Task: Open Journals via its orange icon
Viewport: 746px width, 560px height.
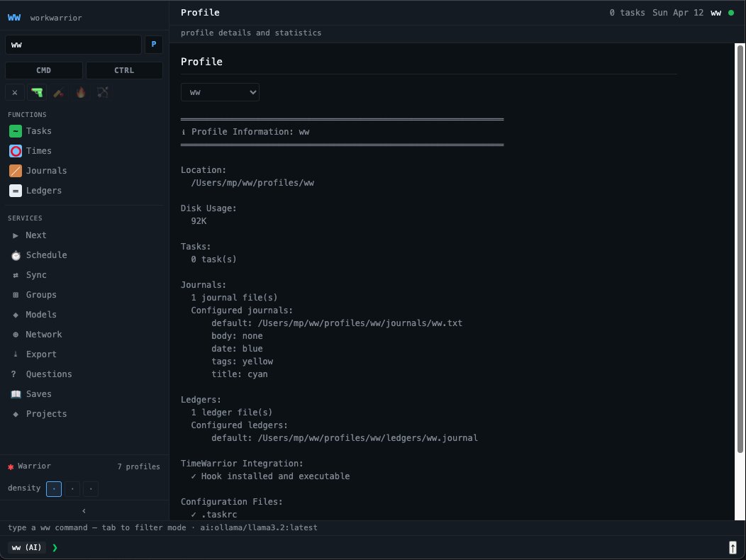Action: tap(16, 171)
